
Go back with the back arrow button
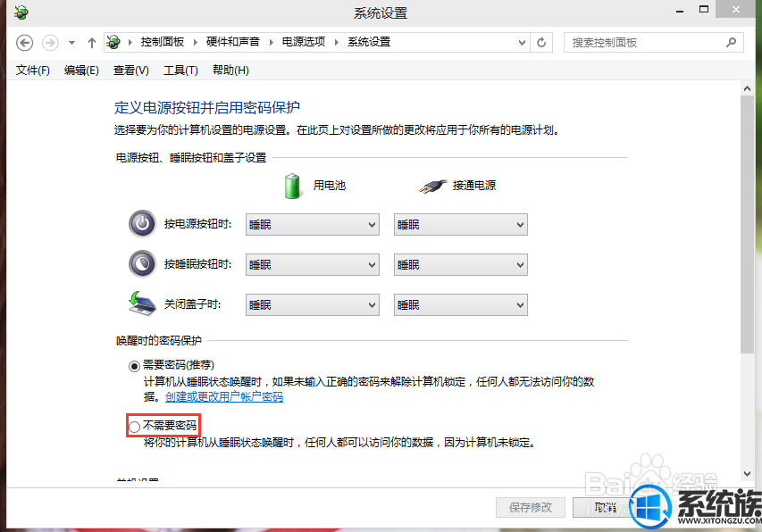pyautogui.click(x=24, y=43)
